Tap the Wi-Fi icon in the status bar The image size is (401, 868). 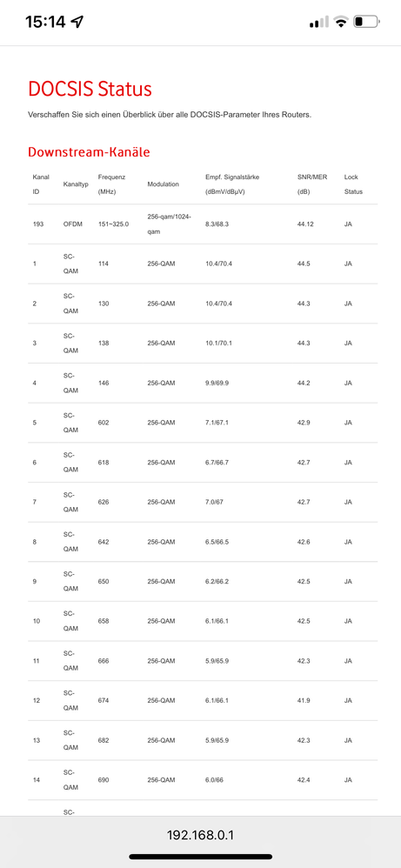click(341, 22)
